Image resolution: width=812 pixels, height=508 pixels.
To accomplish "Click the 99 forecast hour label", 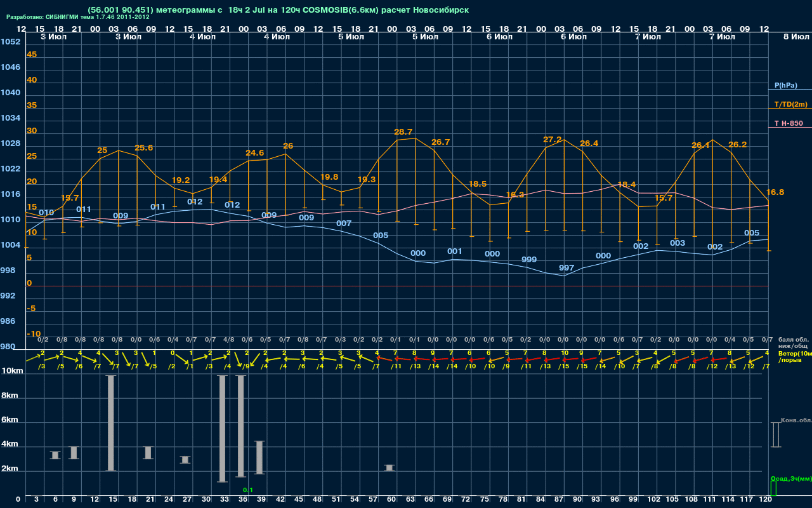I will [633, 500].
